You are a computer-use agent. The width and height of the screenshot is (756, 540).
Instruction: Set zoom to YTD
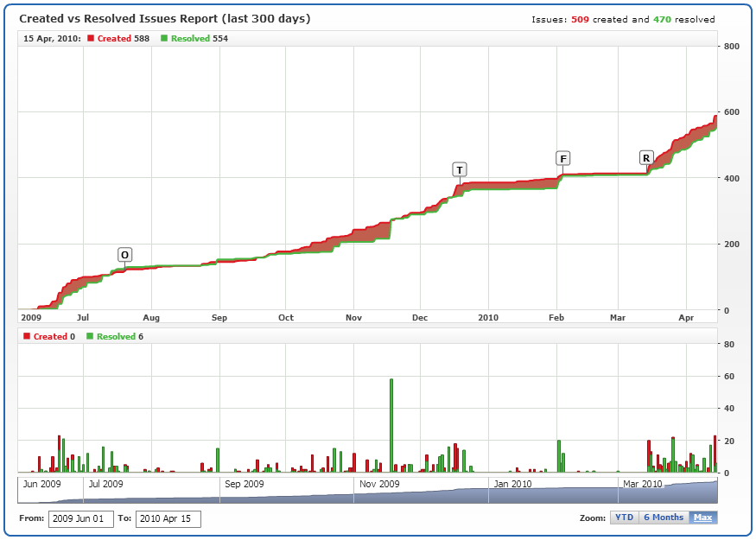(x=625, y=518)
